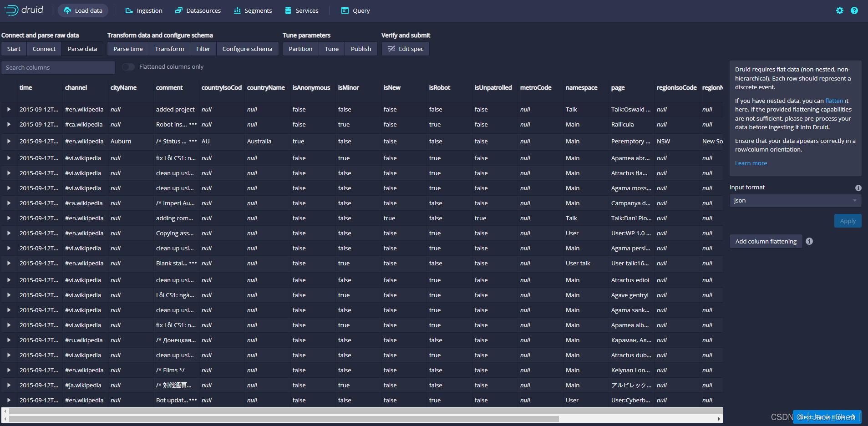Click the namespace column header

coord(582,87)
